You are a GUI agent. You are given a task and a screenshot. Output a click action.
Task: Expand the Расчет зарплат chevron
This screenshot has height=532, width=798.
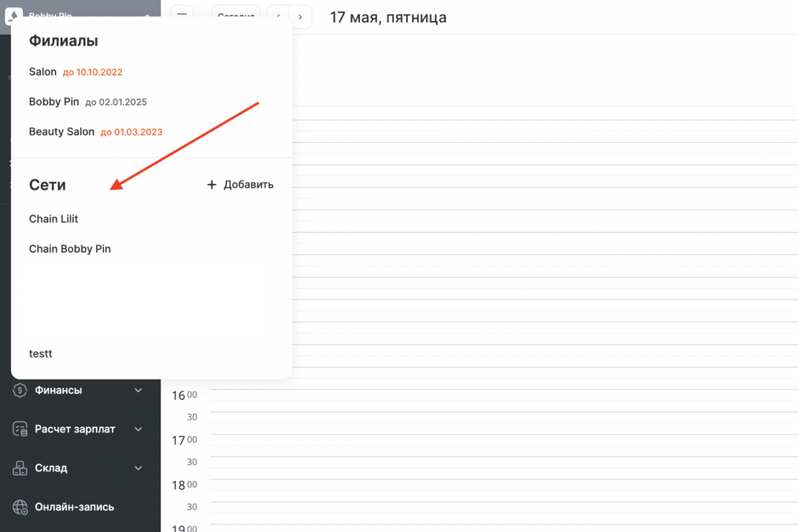(x=138, y=429)
